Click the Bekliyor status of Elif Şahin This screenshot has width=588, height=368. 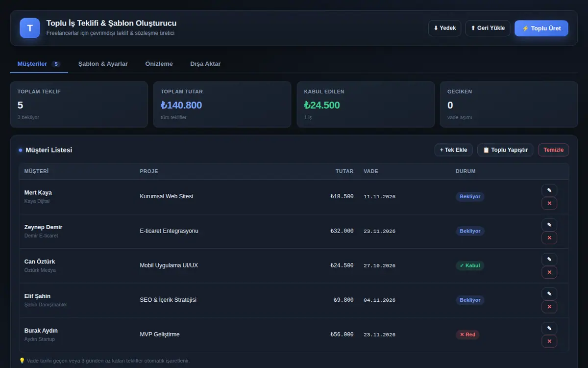pyautogui.click(x=470, y=300)
